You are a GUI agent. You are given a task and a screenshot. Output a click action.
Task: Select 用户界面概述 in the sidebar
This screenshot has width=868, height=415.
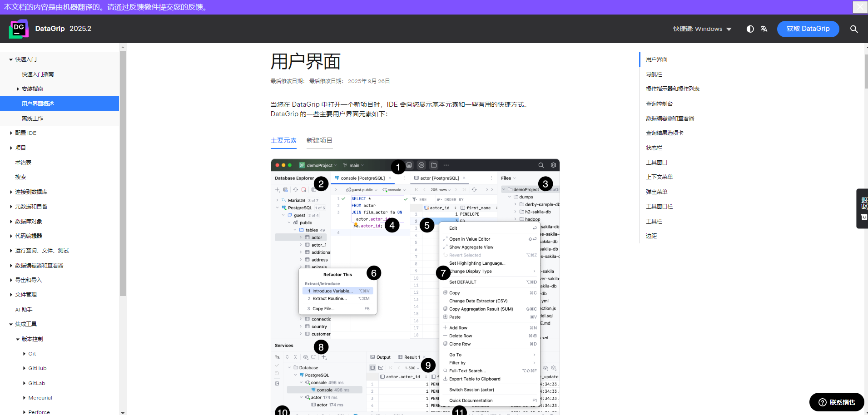[x=60, y=104]
